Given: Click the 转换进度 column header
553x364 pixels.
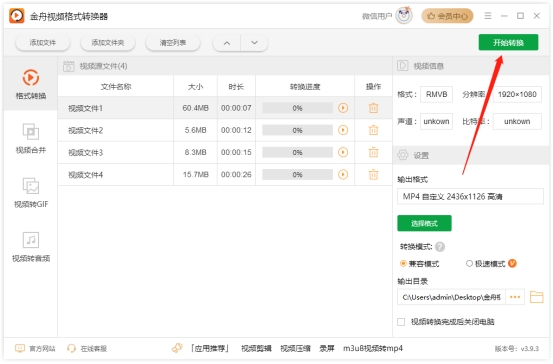Looking at the screenshot, I should 305,86.
